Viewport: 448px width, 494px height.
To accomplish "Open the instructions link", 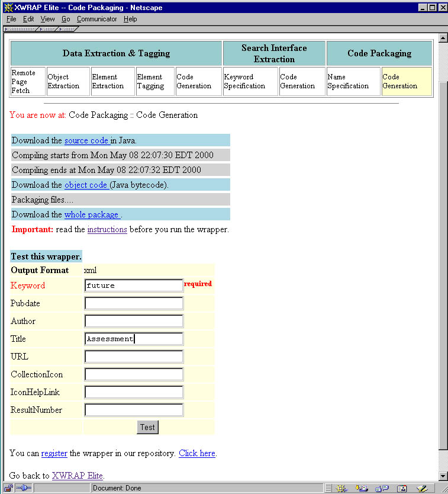I will [107, 229].
